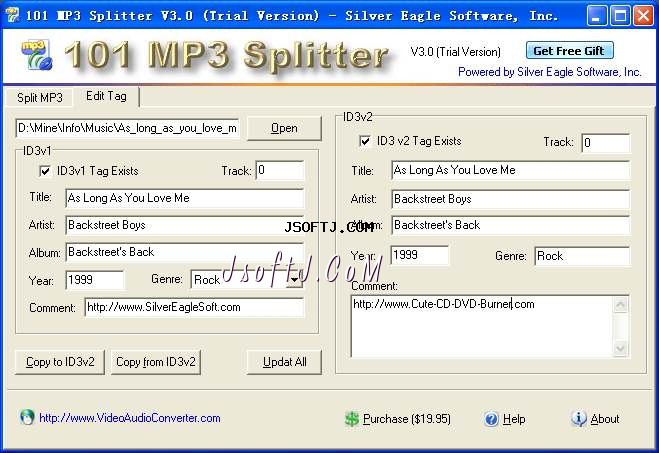659x453 pixels.
Task: Toggle the ID3v1 Tag Exists checkbox
Action: click(x=45, y=171)
